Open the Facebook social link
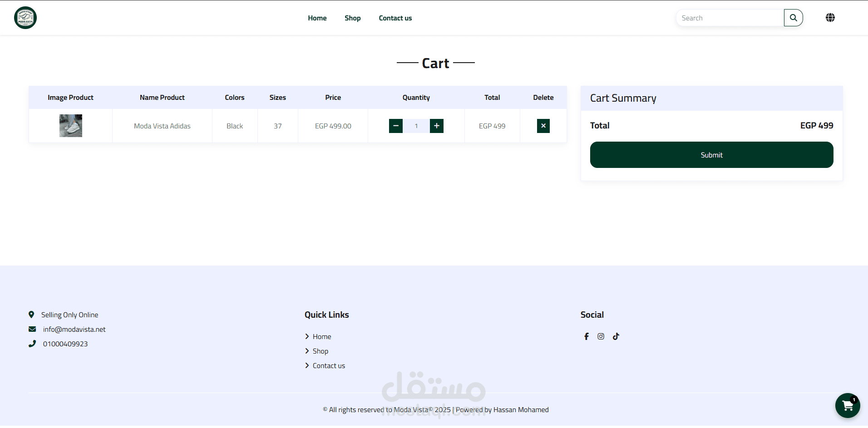This screenshot has width=868, height=428. 587,336
